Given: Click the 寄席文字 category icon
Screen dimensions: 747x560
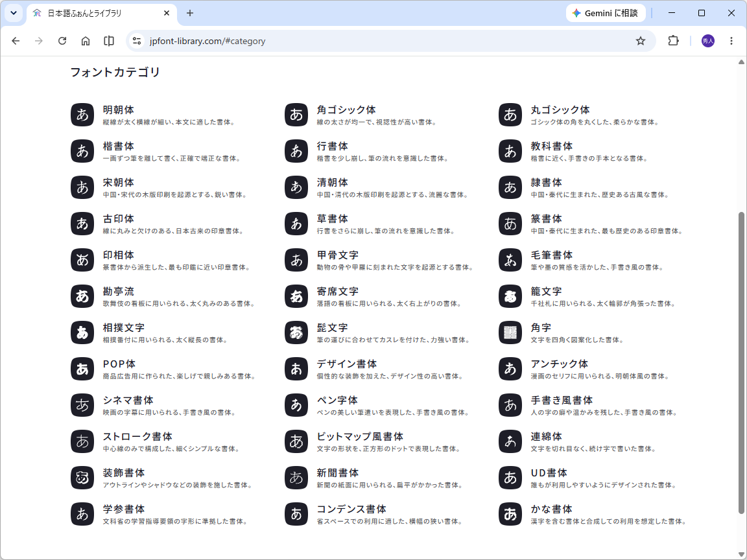Looking at the screenshot, I should click(x=296, y=296).
